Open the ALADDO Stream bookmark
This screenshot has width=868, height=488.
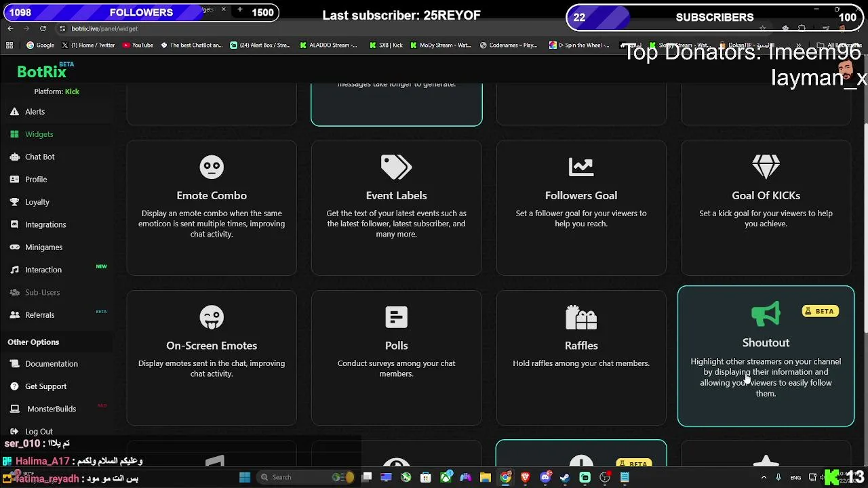click(328, 45)
